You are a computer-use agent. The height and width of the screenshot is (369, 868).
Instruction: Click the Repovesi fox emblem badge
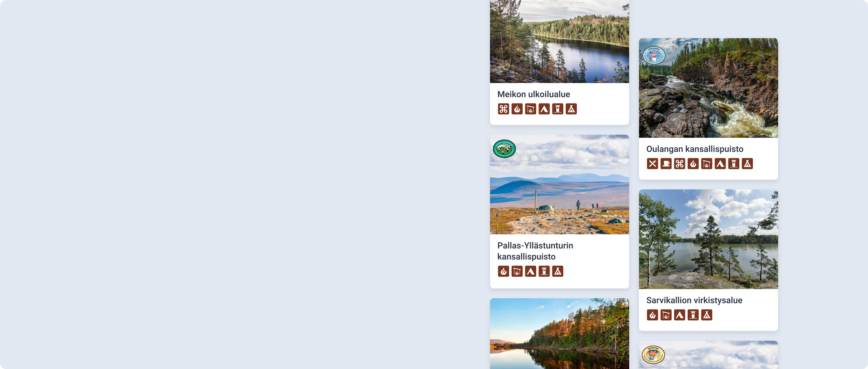click(653, 355)
